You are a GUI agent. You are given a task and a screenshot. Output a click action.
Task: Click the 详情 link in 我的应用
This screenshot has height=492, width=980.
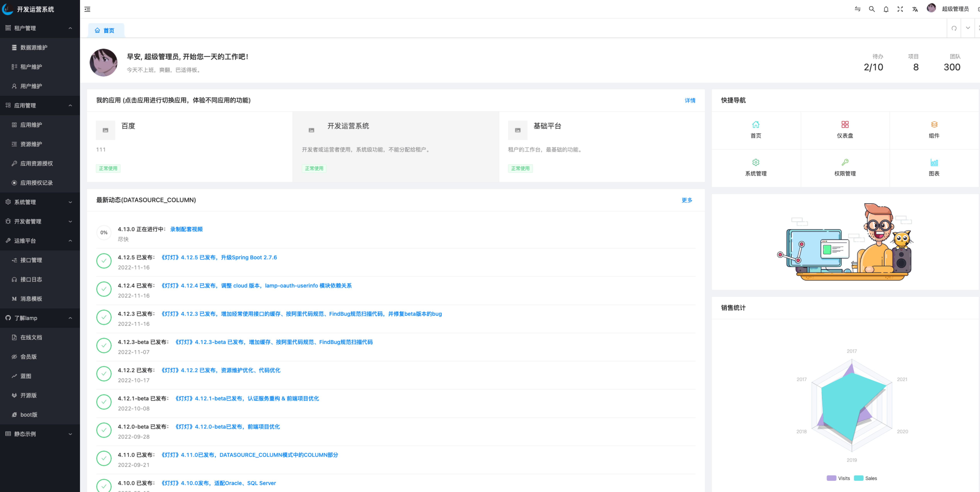[690, 100]
